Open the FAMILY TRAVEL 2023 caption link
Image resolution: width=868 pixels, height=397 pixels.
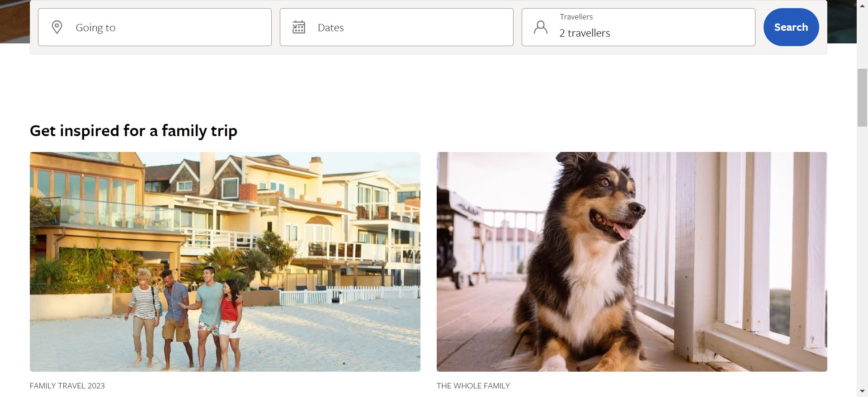pos(67,386)
